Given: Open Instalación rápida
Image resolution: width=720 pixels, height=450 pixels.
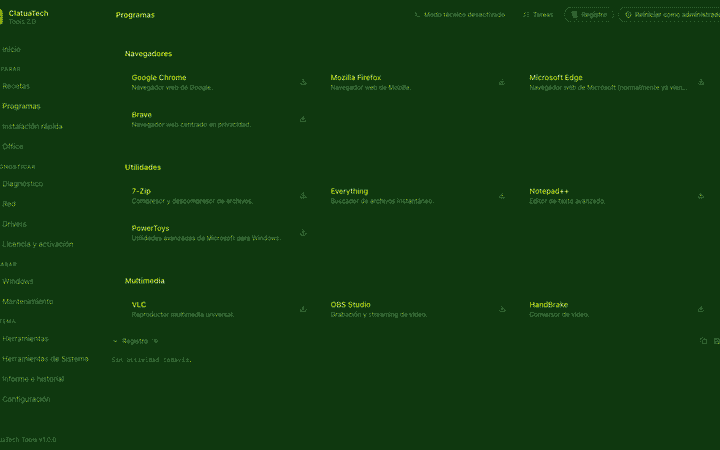Looking at the screenshot, I should coord(32,126).
